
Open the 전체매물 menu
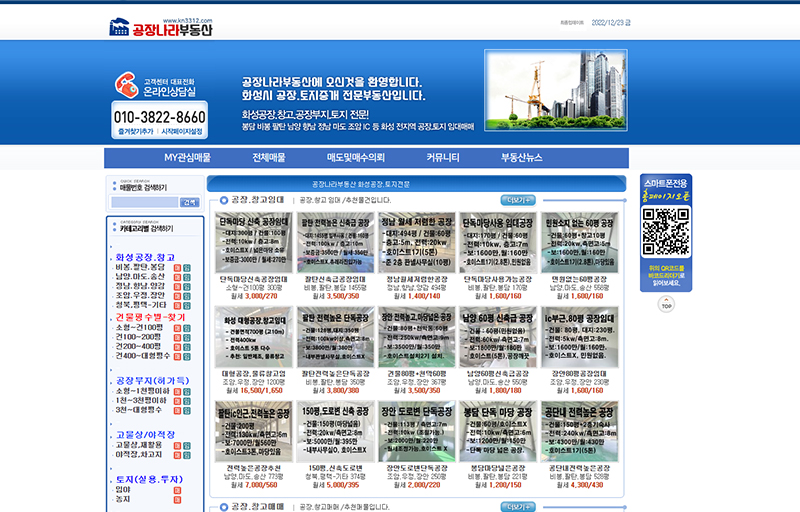[269, 158]
